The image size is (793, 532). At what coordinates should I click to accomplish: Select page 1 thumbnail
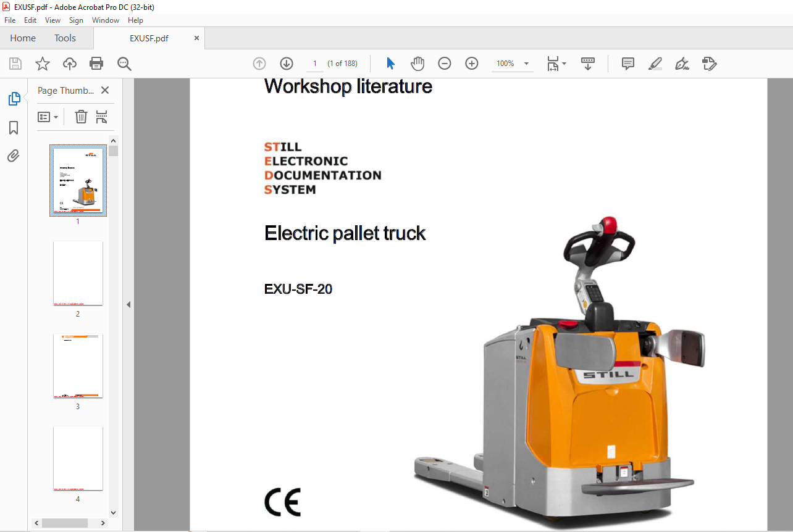[78, 181]
